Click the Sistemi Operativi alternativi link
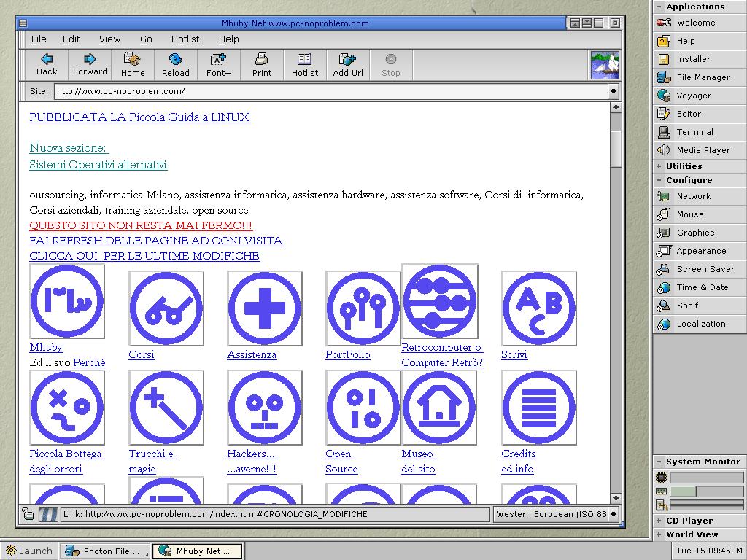The image size is (747, 560). coord(98,165)
